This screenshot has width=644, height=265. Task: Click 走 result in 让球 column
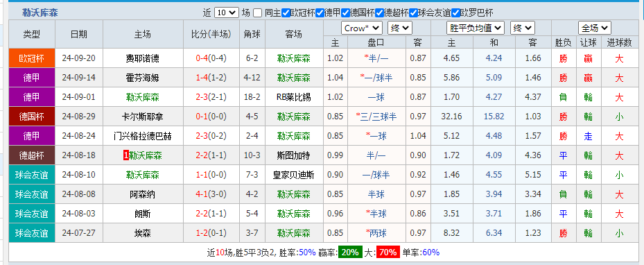coord(588,136)
